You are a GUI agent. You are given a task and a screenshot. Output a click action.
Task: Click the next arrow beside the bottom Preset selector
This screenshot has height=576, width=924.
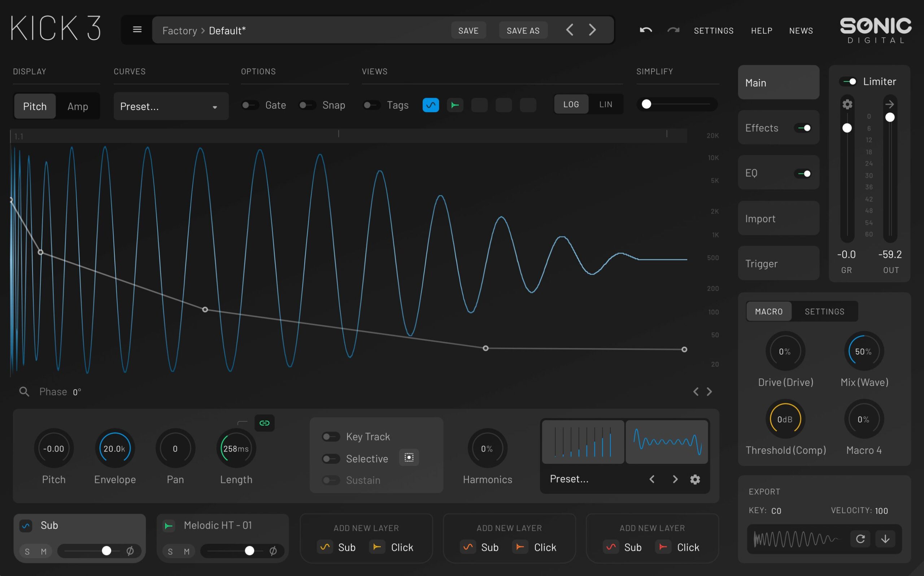click(675, 479)
